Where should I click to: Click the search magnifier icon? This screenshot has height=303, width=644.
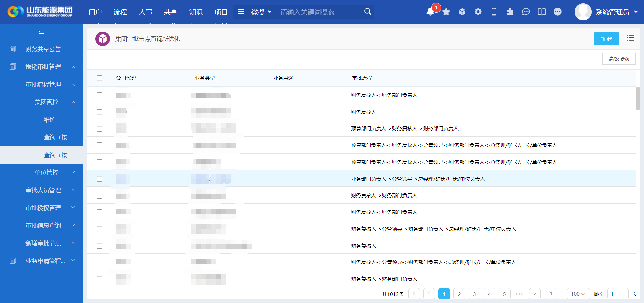368,12
